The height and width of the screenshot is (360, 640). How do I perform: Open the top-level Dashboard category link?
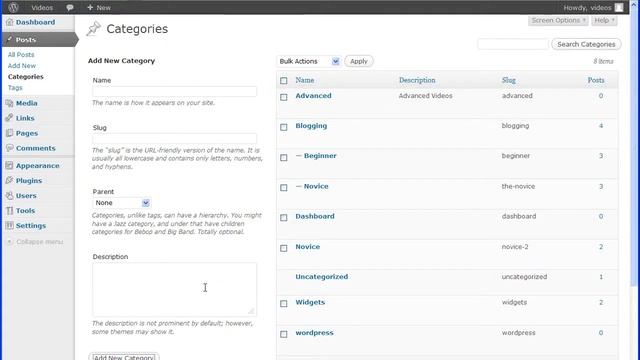click(315, 216)
